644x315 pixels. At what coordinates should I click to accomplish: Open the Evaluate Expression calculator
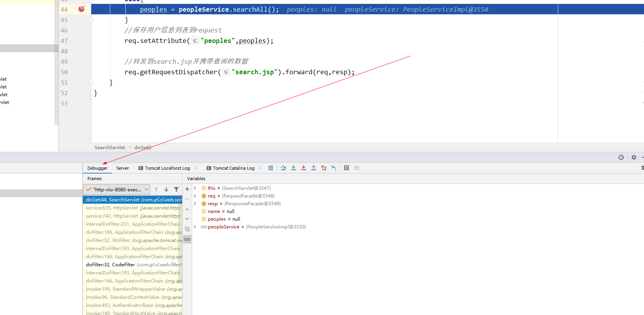click(347, 168)
